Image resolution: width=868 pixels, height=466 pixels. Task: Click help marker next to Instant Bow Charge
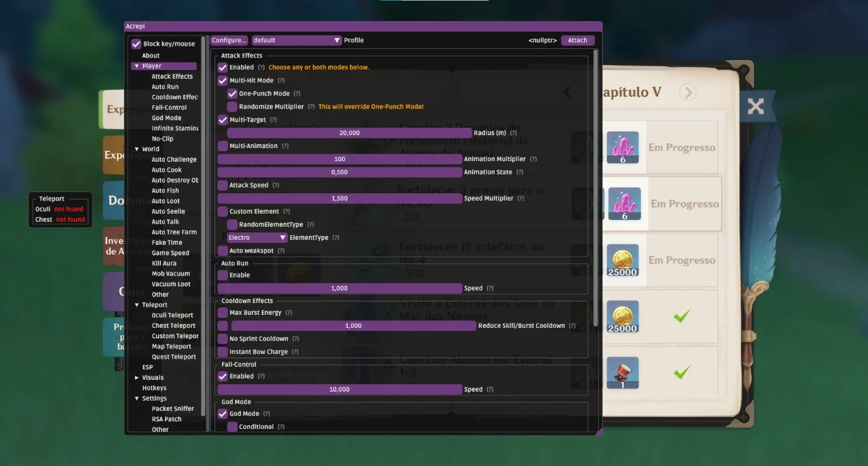click(295, 352)
